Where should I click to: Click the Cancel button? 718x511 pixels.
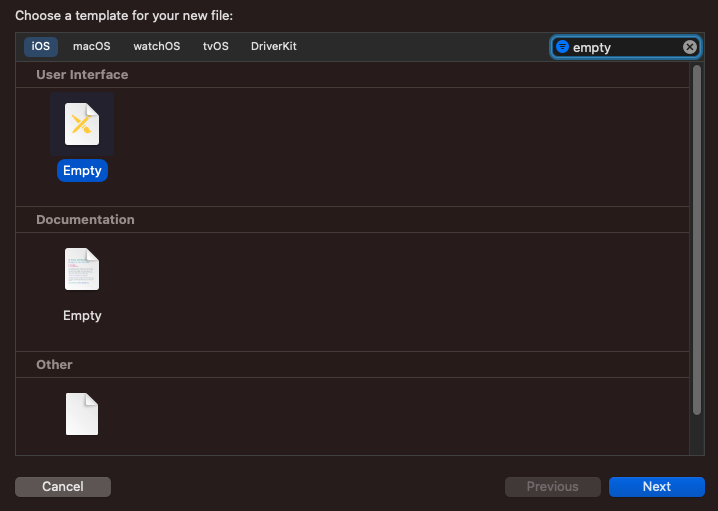(x=63, y=487)
